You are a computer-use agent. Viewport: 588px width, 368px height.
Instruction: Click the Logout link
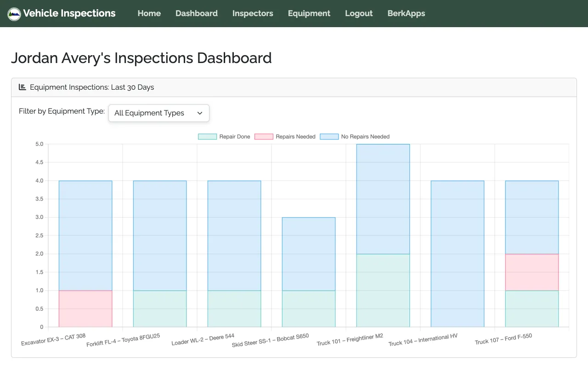[x=359, y=13]
